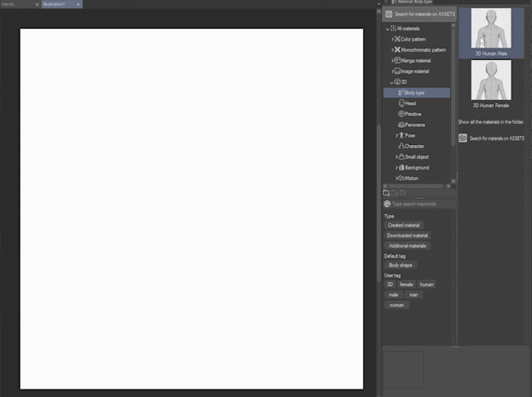Viewport: 532px width, 397px height.
Task: Click the Motion icon in tree
Action: click(x=401, y=178)
